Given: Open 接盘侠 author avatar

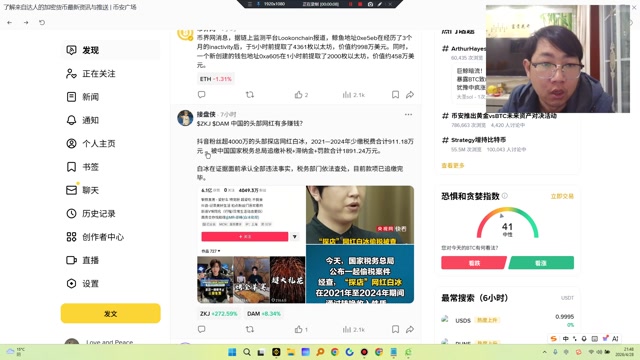Looking at the screenshot, I should pos(185,118).
